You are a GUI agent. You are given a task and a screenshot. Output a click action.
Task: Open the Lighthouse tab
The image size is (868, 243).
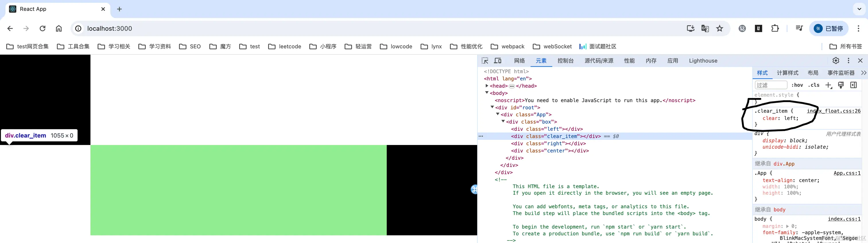coord(703,60)
